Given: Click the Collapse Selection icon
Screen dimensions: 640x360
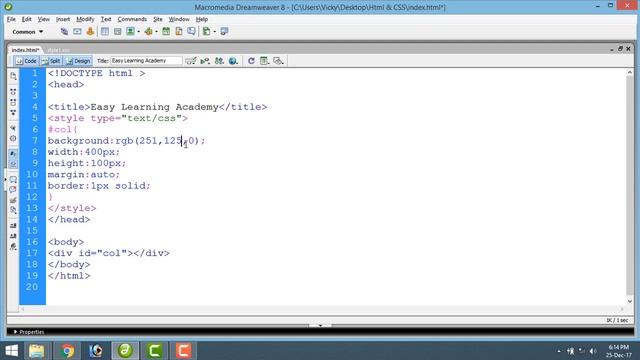Looking at the screenshot, I should click(x=13, y=102).
